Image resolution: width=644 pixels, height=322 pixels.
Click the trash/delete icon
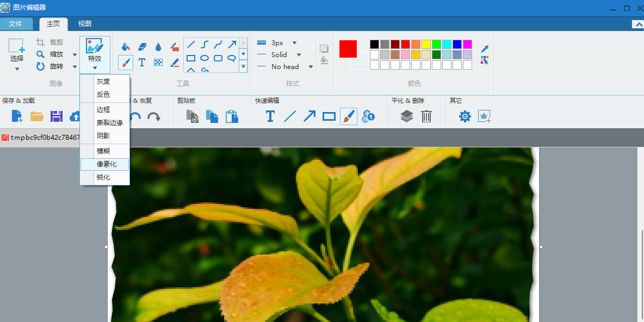click(426, 116)
